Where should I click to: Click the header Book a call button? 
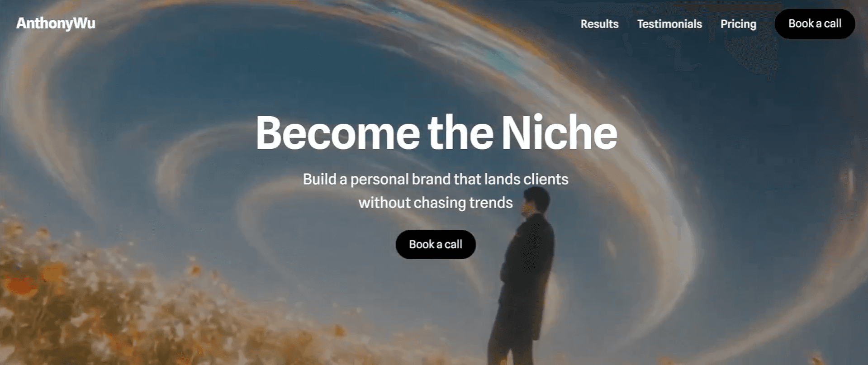(815, 24)
